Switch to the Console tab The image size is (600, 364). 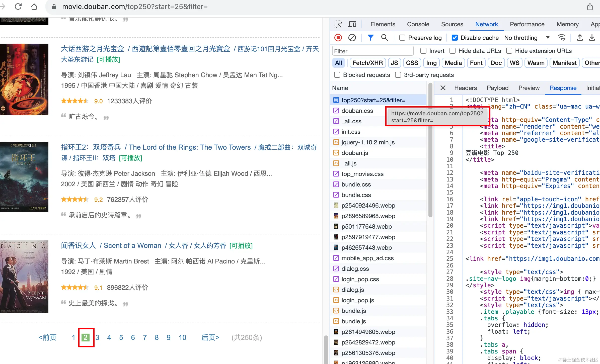(x=418, y=24)
